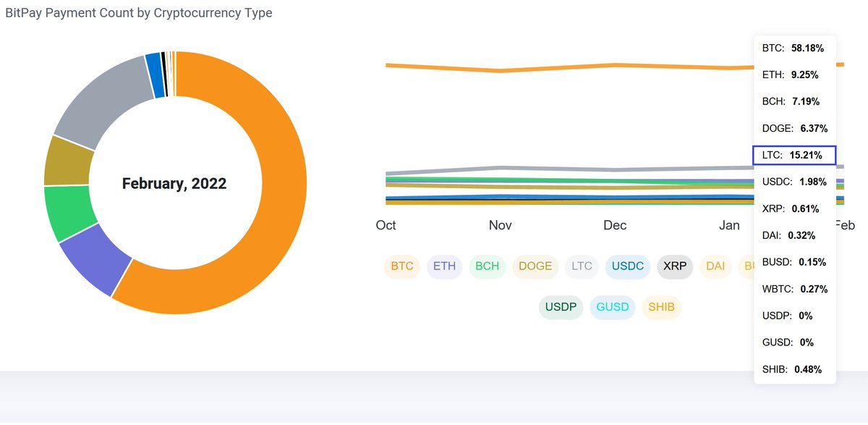
Task: Click the February, 2022 donut center label
Action: [174, 184]
